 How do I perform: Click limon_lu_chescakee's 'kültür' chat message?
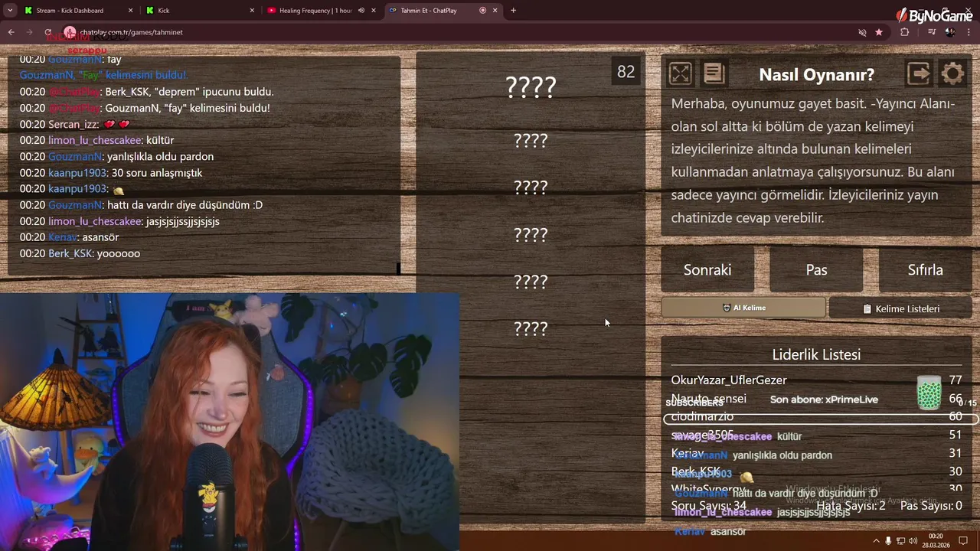tap(97, 140)
